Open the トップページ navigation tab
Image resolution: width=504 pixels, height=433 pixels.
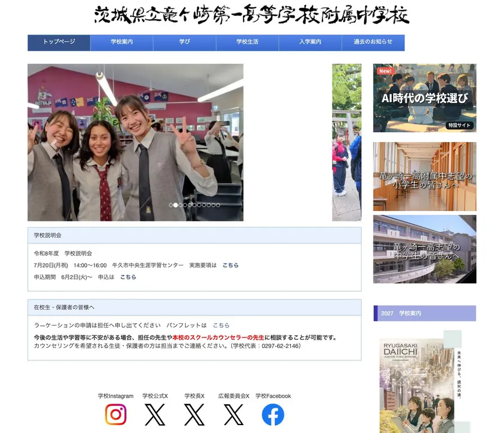(x=59, y=43)
